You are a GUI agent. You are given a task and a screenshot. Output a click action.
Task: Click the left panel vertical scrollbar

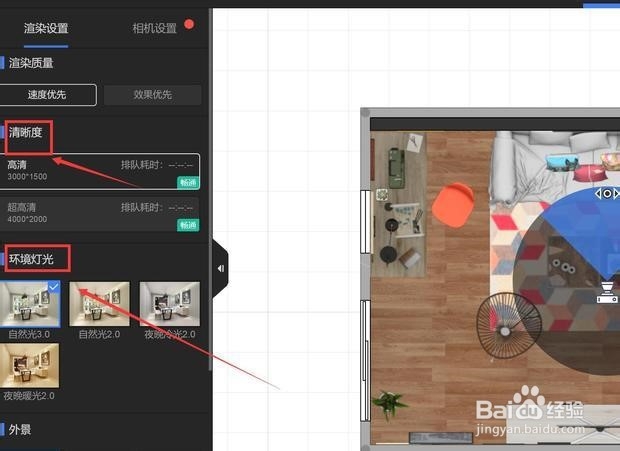tap(210, 190)
